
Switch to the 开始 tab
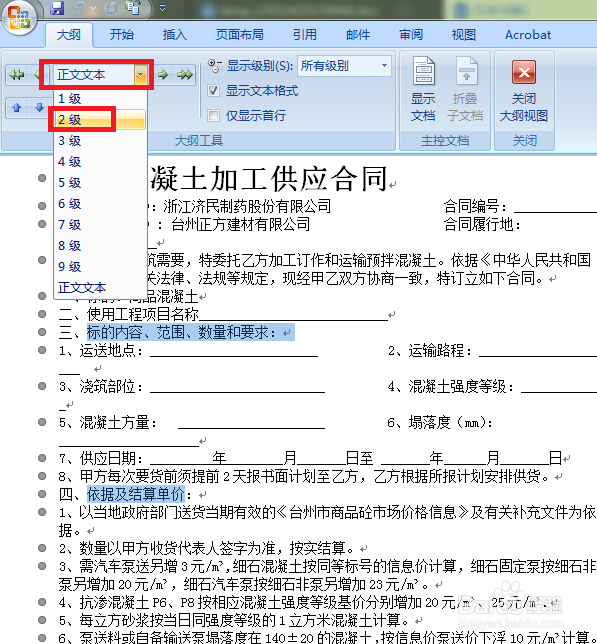click(x=122, y=35)
